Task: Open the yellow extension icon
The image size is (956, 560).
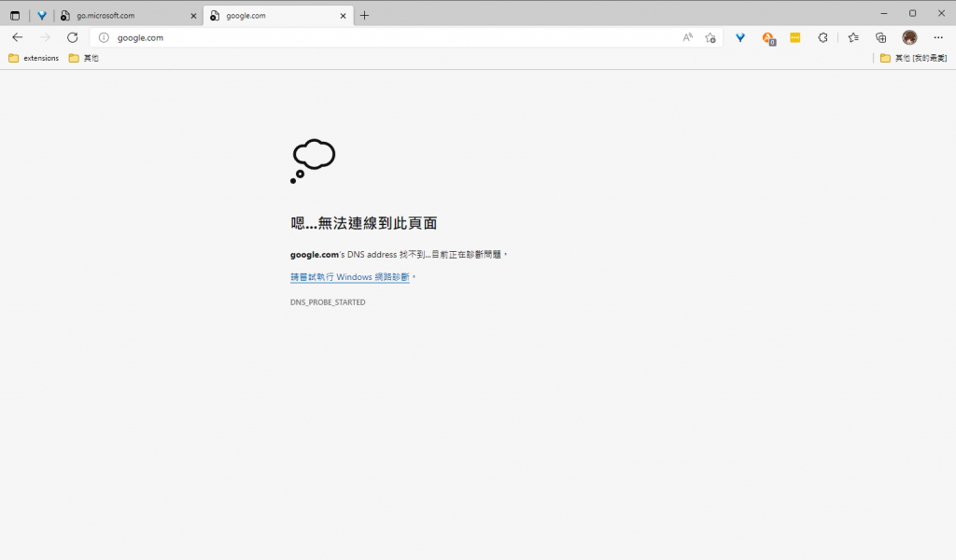Action: (795, 37)
